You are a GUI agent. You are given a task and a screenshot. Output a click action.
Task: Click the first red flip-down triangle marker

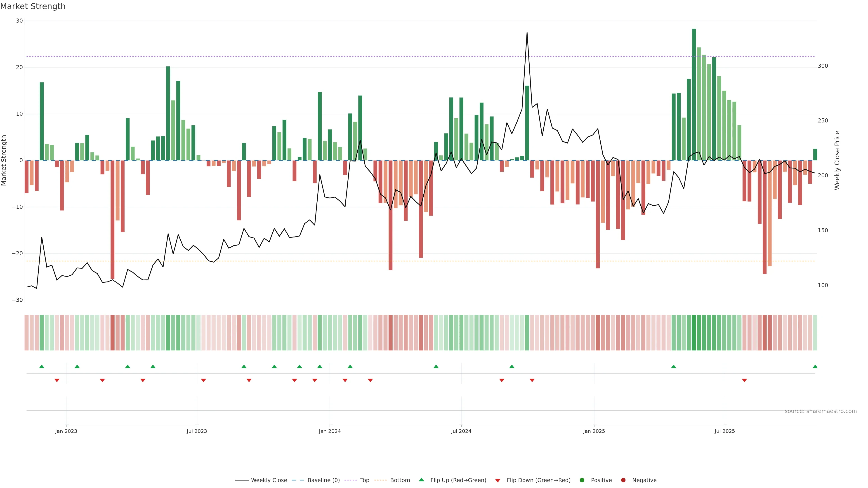point(57,380)
